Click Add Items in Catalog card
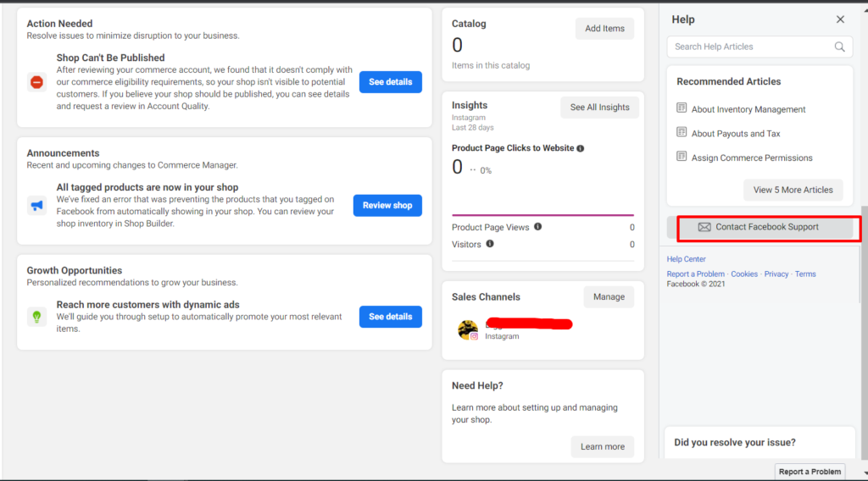Viewport: 868px width, 481px height. click(x=604, y=29)
